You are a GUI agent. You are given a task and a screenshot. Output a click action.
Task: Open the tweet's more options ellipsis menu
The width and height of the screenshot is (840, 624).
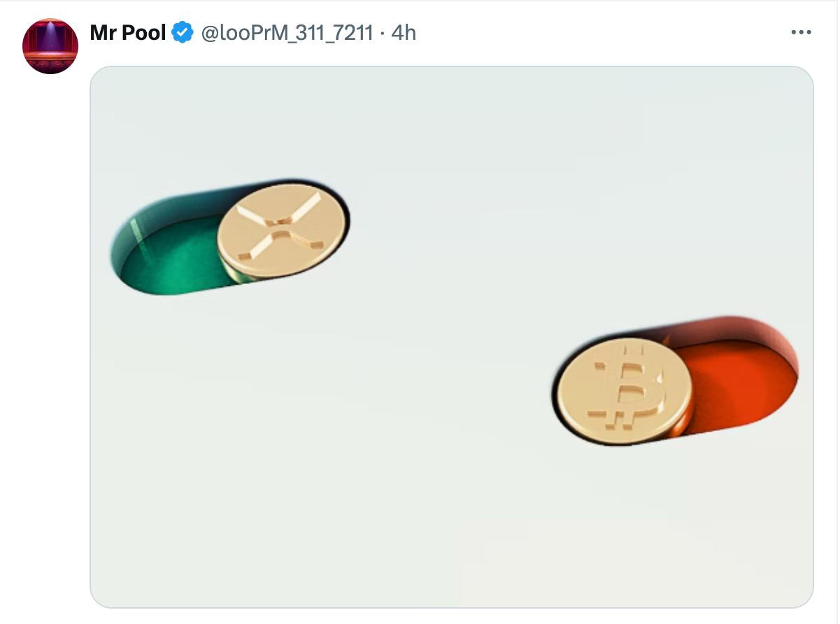801,32
